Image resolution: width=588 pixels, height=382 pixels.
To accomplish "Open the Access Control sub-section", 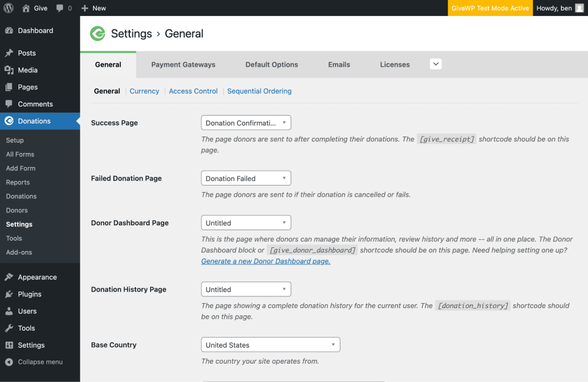I will [x=193, y=91].
